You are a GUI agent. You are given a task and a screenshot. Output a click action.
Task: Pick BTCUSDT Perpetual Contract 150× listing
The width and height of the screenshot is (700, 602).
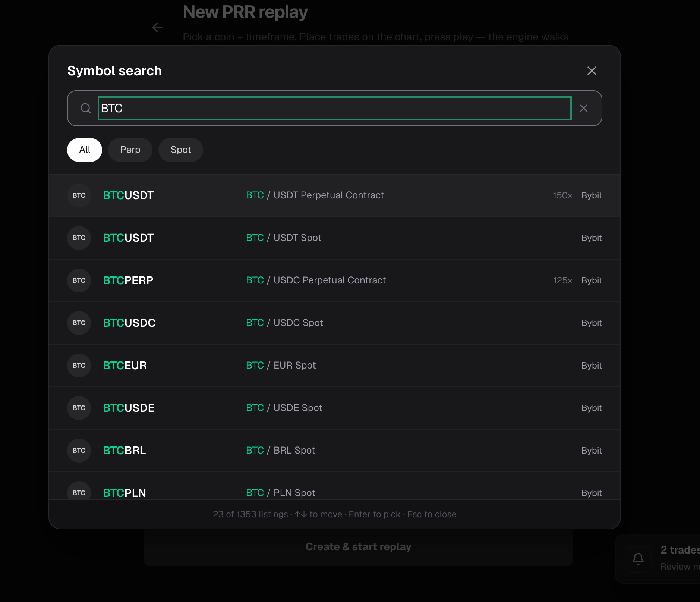point(334,195)
